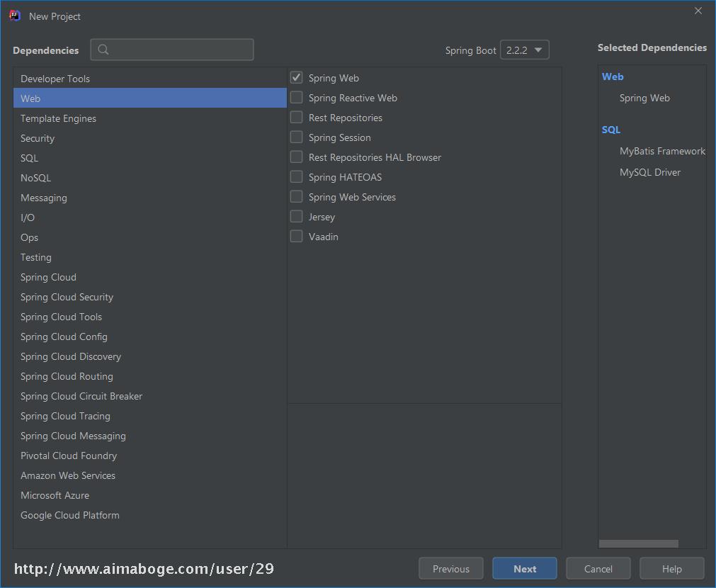The image size is (716, 588).
Task: Tick the Rest Repositories checkbox
Action: pyautogui.click(x=296, y=118)
